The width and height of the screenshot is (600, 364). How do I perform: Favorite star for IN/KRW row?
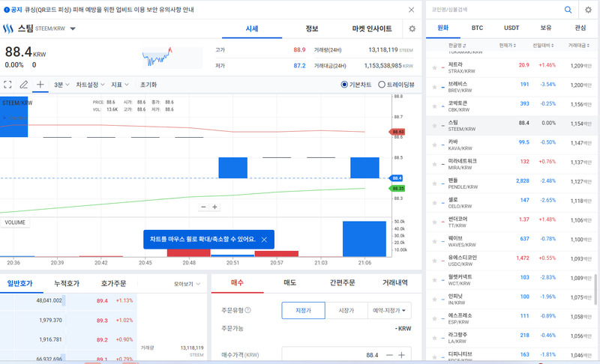[434, 300]
